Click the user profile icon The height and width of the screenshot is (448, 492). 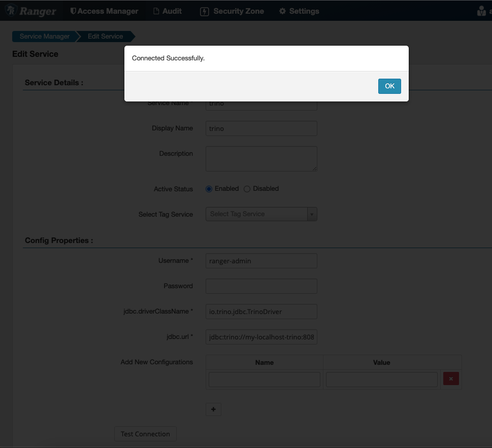481,11
